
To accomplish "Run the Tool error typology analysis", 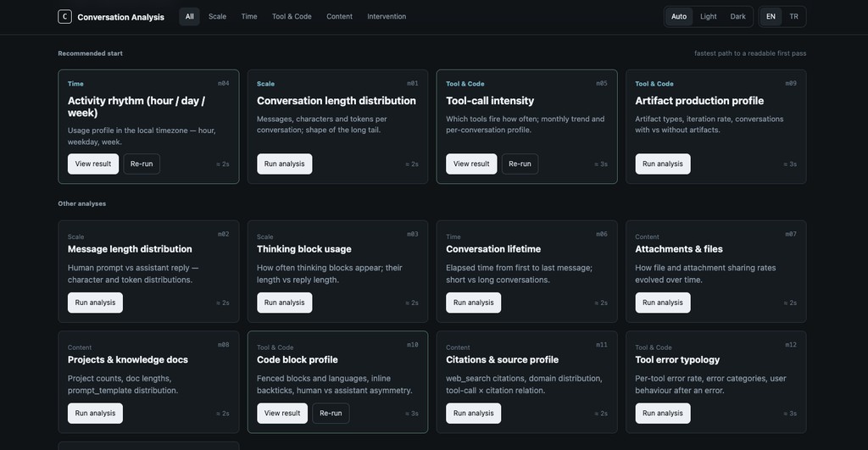I will coord(662,414).
